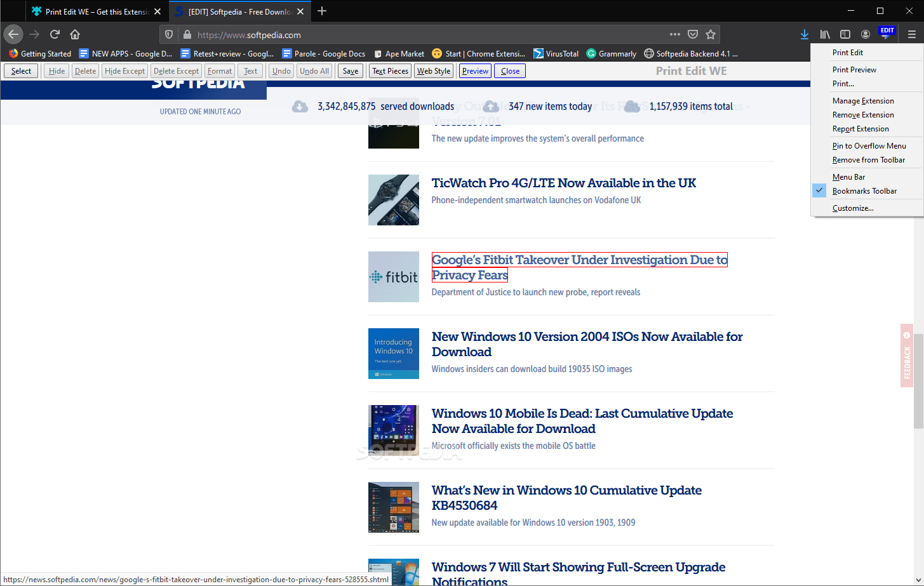Reload the page with the refresh icon

[x=55, y=34]
